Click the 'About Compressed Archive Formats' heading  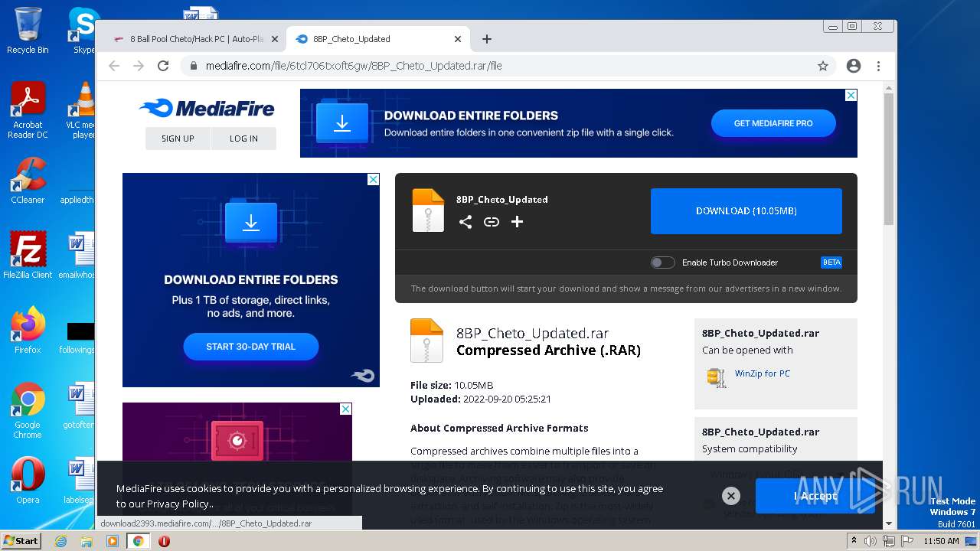coord(499,429)
